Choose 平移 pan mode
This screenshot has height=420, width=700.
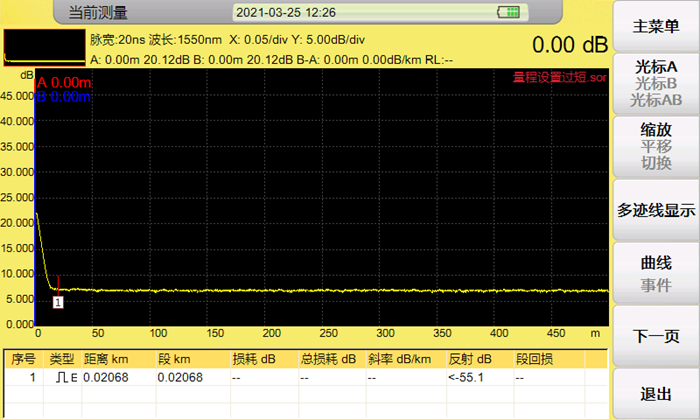(x=656, y=146)
